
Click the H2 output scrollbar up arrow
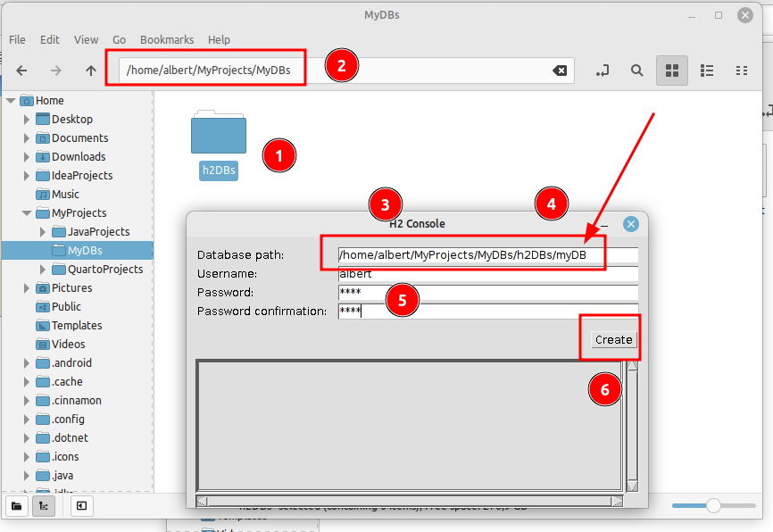tap(632, 366)
